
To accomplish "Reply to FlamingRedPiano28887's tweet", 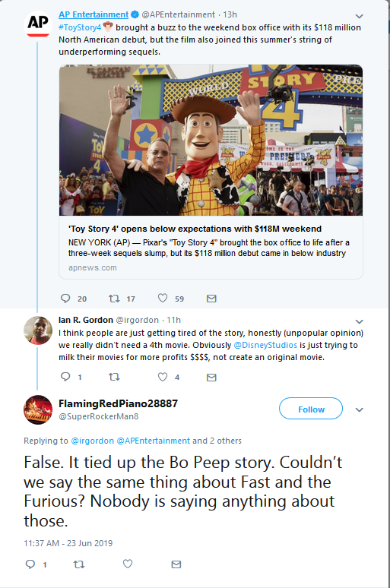I will pyautogui.click(x=30, y=564).
